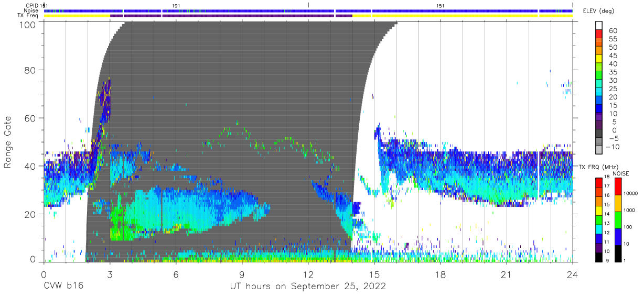Select ELEV colorbar label 25
Image resolution: width=644 pixels, height=297 pixels.
tap(613, 89)
